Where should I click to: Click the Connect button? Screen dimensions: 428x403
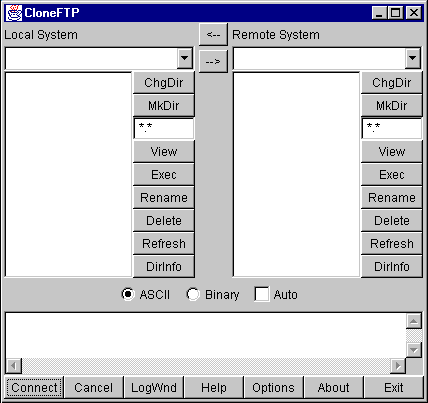(x=34, y=388)
